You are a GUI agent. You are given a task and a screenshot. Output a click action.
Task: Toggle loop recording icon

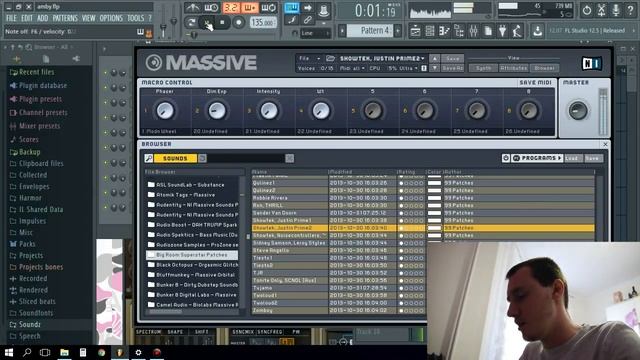pos(269,8)
